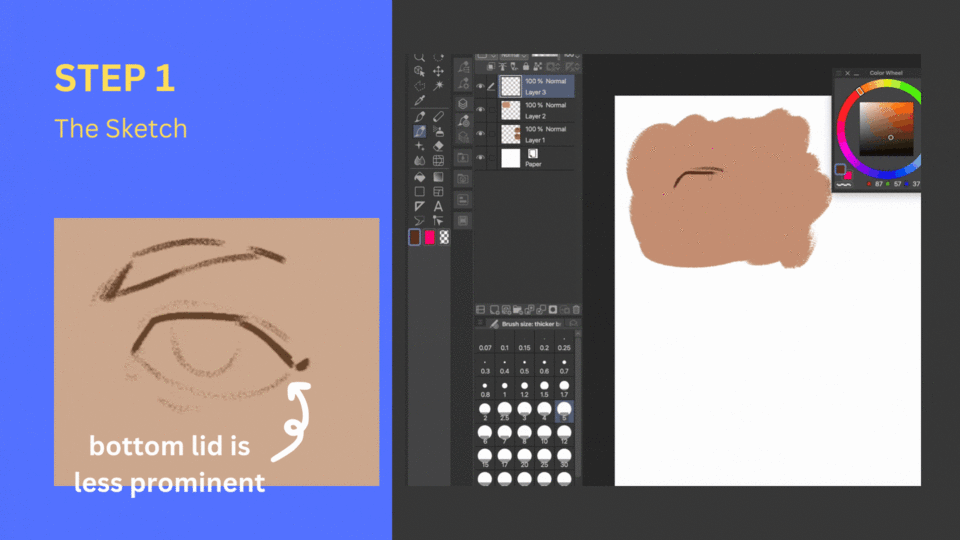Choose brush size 0.07
Image resolution: width=960 pixels, height=540 pixels.
(485, 342)
